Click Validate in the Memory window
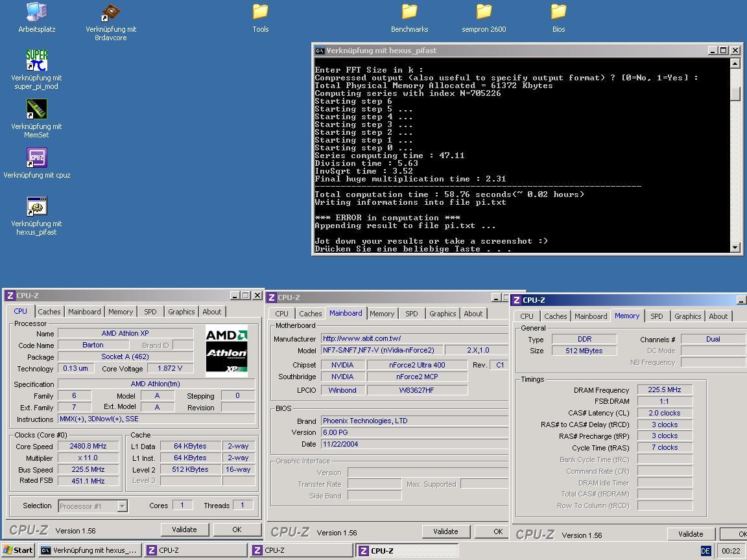This screenshot has height=560, width=747. [x=691, y=534]
